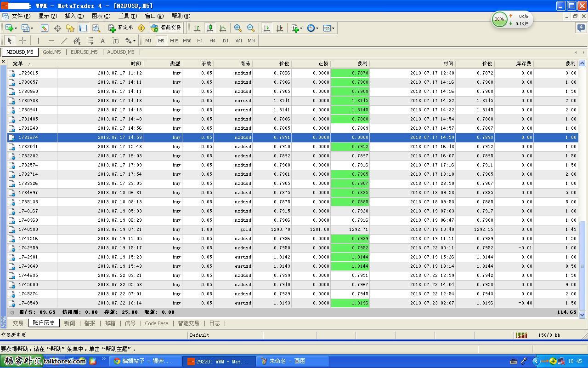Select order row 1740580 gold
588x368 pixels.
(293, 229)
